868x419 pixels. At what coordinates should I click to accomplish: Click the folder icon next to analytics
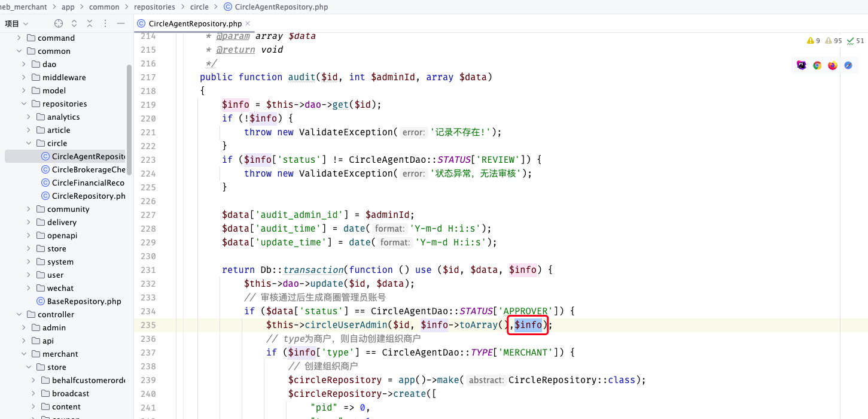pos(41,117)
